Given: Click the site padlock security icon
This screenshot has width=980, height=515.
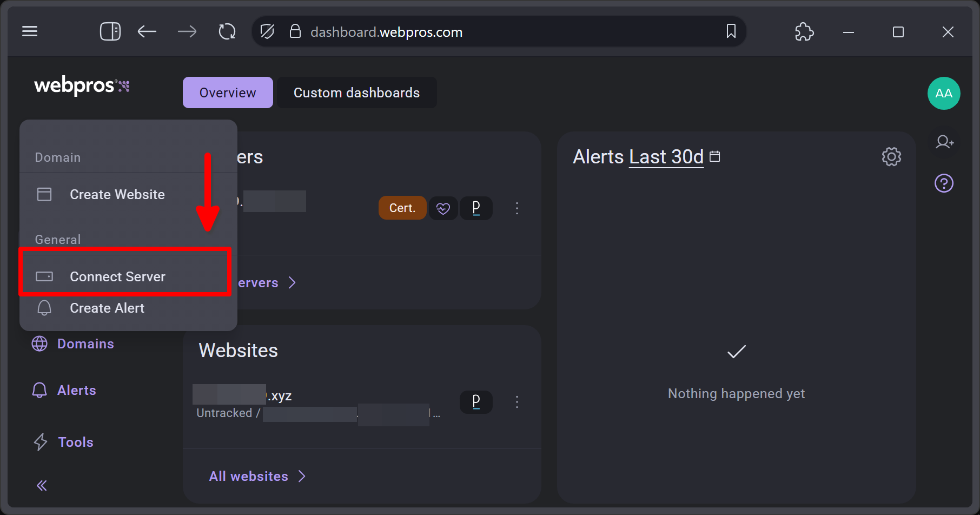Looking at the screenshot, I should pos(295,31).
